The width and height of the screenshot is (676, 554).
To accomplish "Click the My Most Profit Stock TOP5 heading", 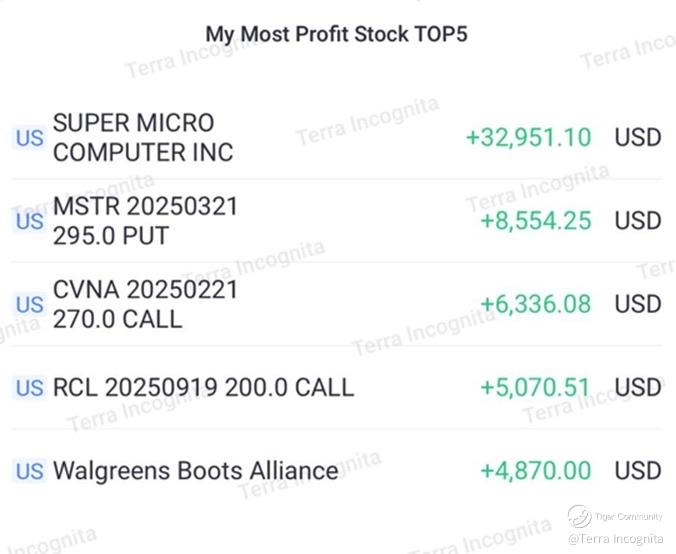I will tap(337, 34).
